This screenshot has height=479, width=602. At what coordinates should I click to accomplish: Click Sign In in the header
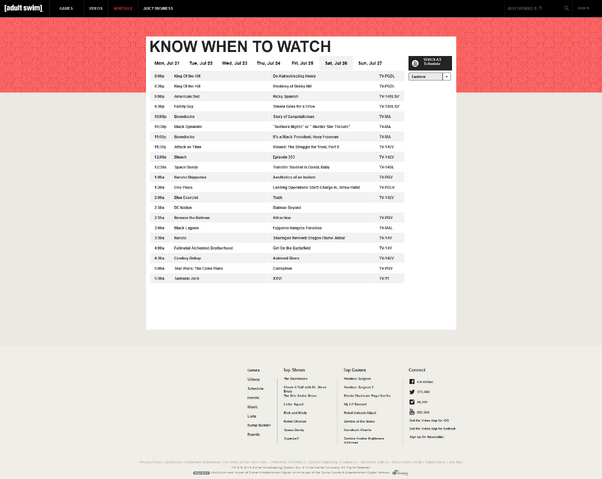(x=583, y=8)
